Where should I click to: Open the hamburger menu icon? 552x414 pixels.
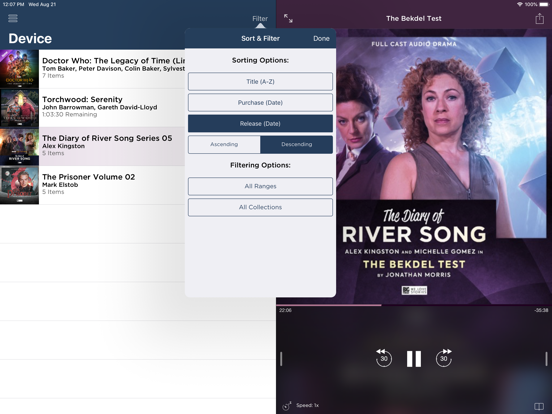13,18
